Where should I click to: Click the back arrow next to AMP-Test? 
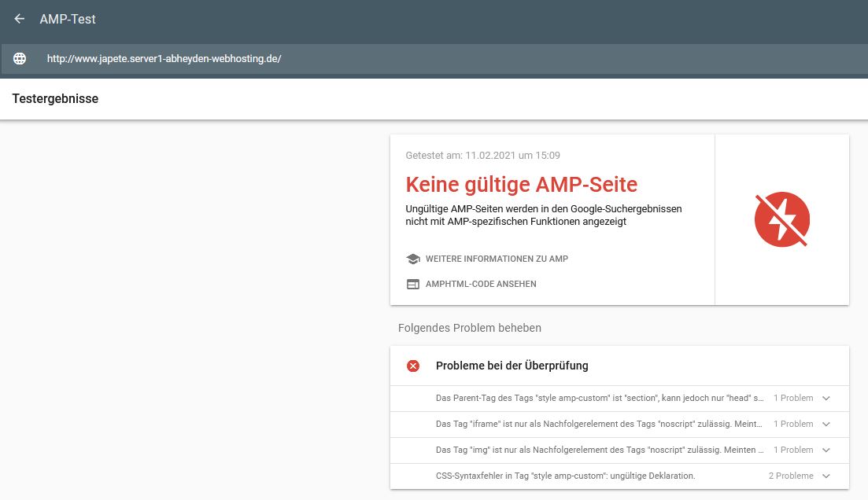(20, 19)
